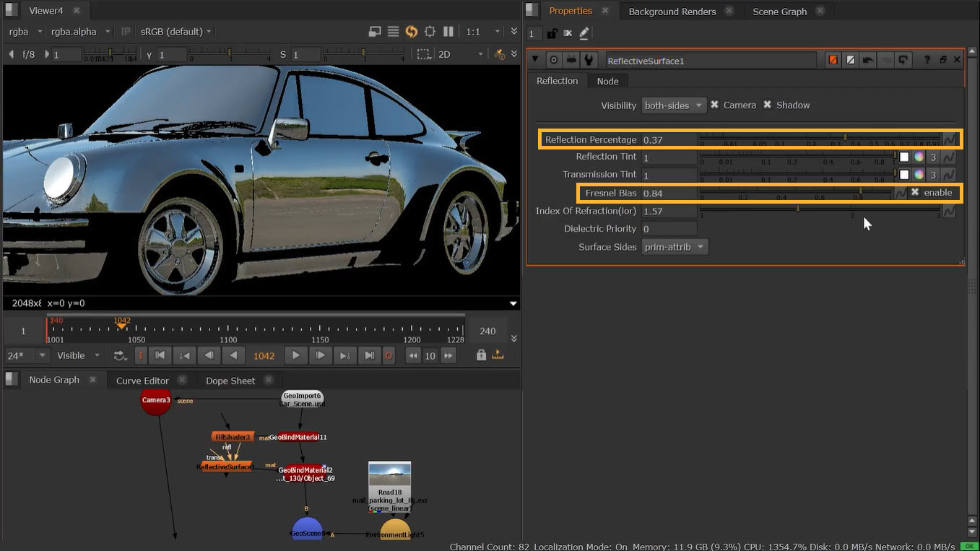Click the lock range padlock icon near the timeline

point(481,355)
